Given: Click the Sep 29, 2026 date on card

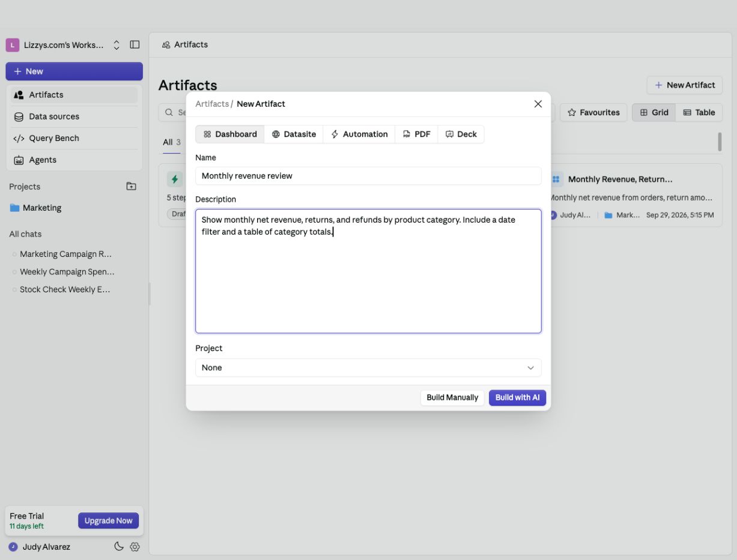Looking at the screenshot, I should (680, 215).
